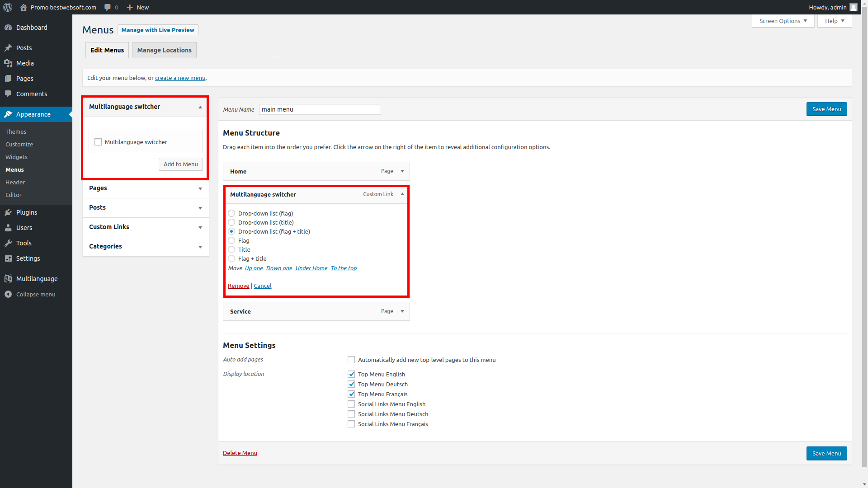This screenshot has width=868, height=488.
Task: Click the Posts pushpin icon
Action: tap(8, 48)
